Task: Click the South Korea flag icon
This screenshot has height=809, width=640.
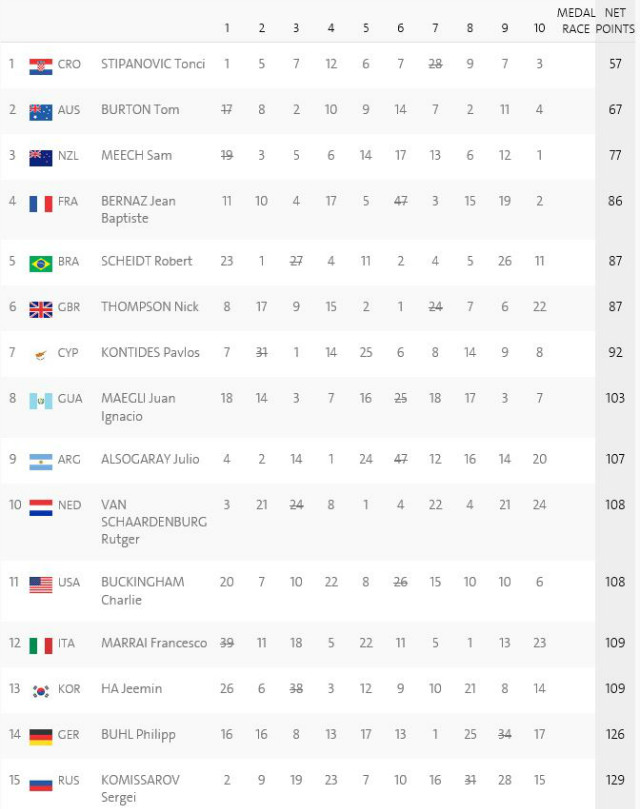Action: coord(41,691)
